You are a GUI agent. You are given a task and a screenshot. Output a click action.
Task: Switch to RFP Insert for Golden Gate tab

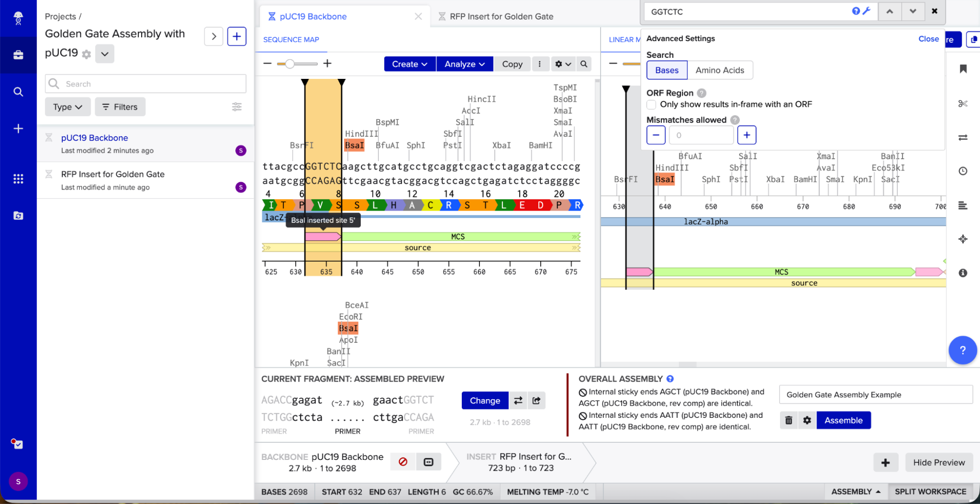click(502, 16)
